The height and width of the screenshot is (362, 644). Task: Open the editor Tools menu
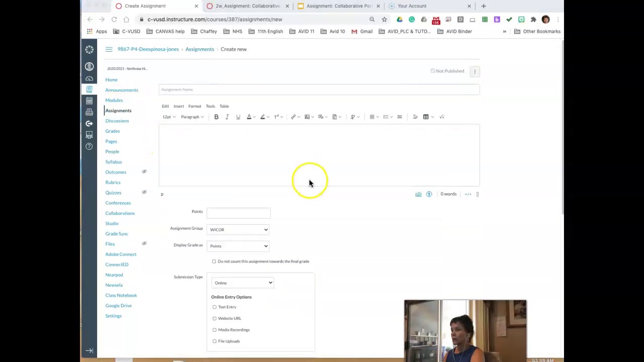pyautogui.click(x=210, y=106)
